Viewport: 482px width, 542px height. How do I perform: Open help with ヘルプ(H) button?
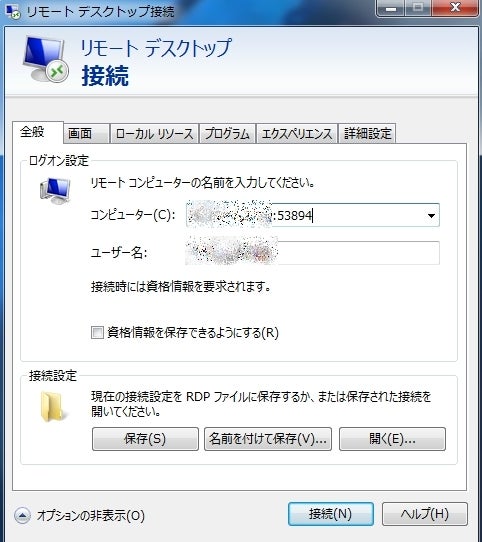425,514
